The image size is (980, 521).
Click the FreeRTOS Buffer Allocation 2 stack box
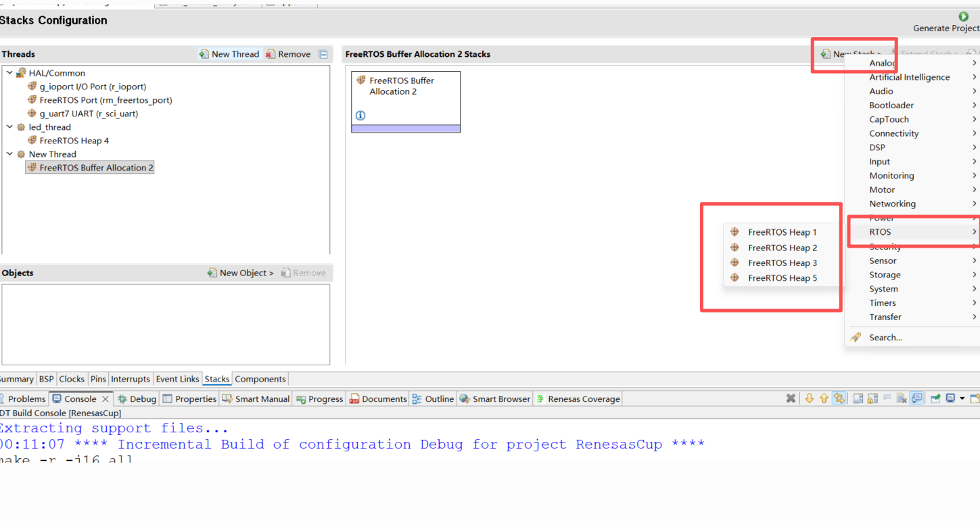point(406,101)
